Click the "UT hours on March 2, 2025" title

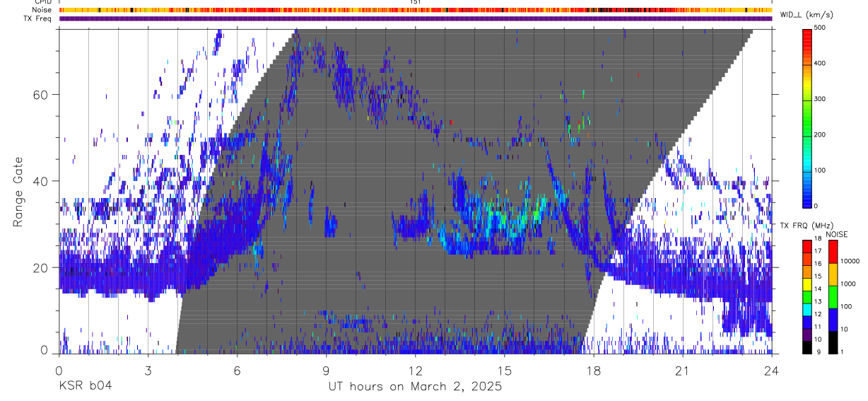click(x=415, y=387)
